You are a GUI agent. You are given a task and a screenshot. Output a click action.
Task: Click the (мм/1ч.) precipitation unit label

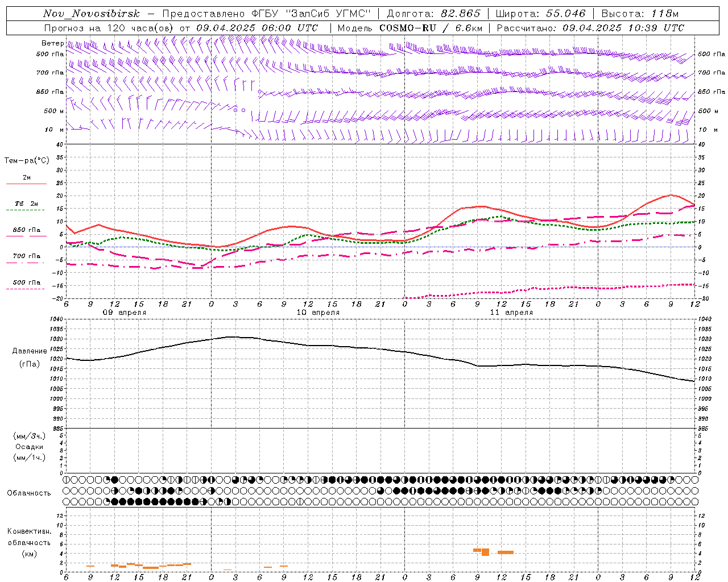30,458
